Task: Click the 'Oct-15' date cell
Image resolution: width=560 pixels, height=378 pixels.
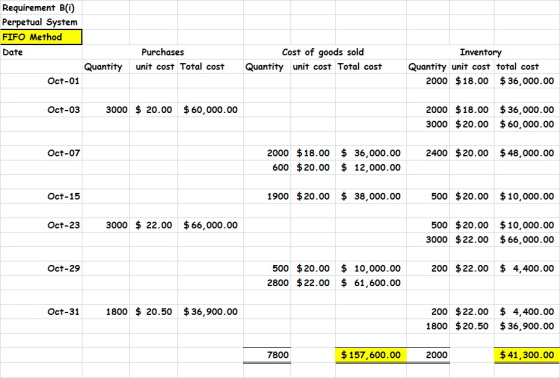Action: [x=41, y=196]
